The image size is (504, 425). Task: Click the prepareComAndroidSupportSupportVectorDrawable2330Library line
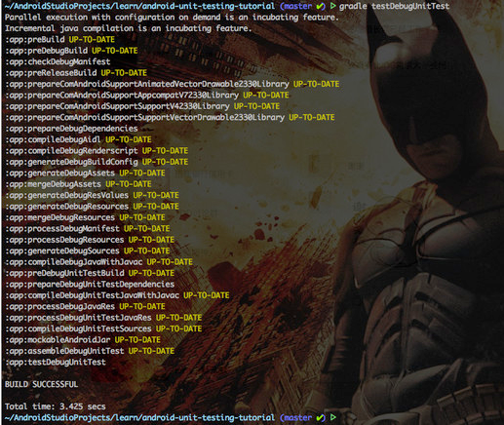(170, 117)
